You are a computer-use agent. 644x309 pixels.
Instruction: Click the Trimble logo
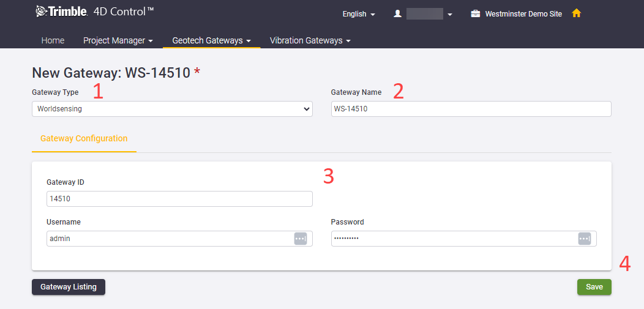(62, 12)
